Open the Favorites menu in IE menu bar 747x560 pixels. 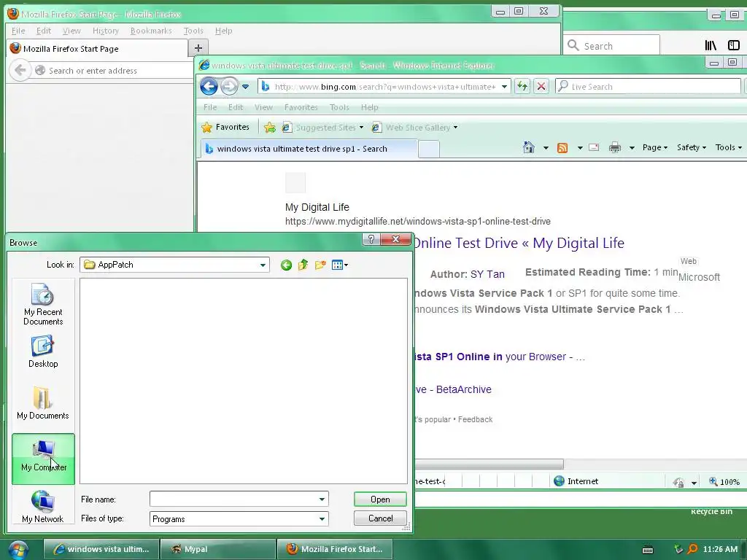coord(301,107)
